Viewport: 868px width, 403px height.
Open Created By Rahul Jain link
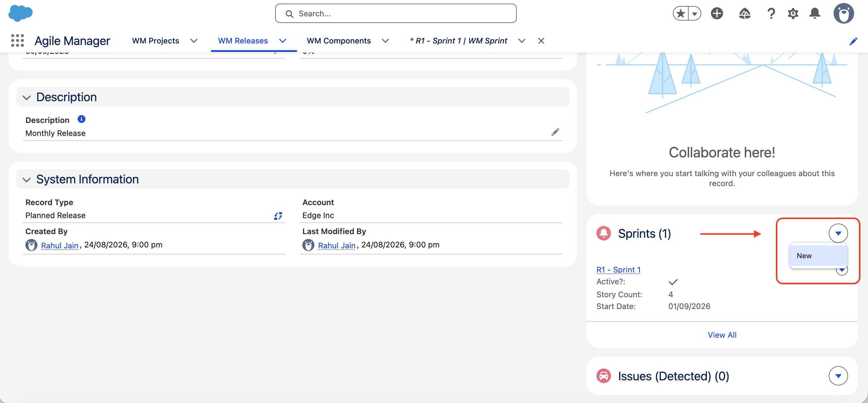click(x=59, y=245)
